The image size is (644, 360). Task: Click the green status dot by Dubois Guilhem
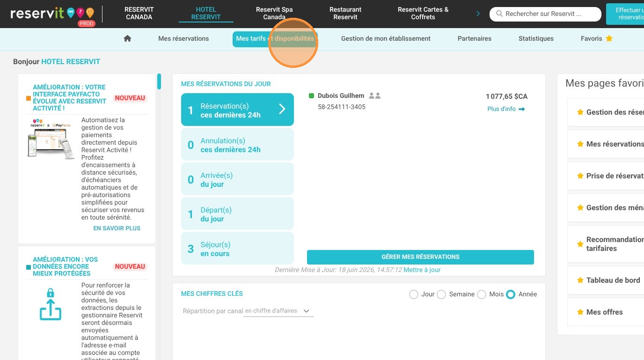[x=312, y=96]
